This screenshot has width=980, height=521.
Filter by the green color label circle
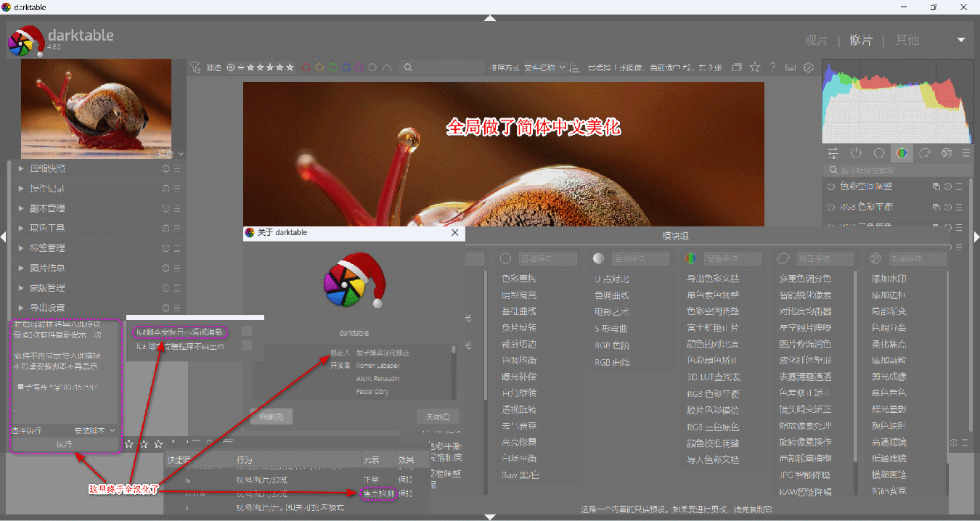(332, 67)
